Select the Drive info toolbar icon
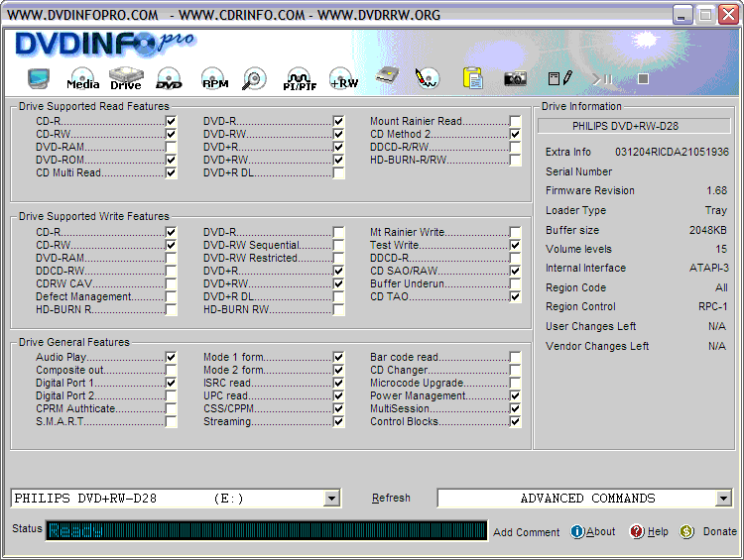The height and width of the screenshot is (560, 744). (126, 78)
